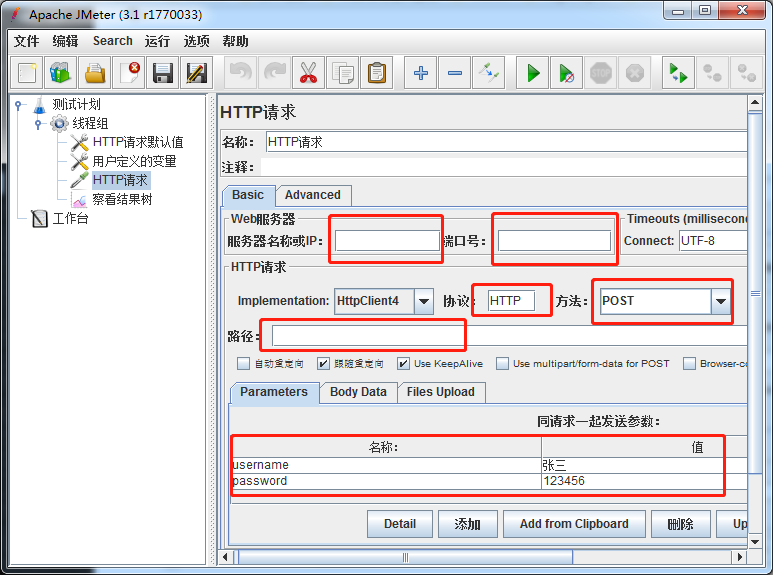Image resolution: width=773 pixels, height=575 pixels.
Task: Click the username parameter name cell
Action: [x=386, y=465]
